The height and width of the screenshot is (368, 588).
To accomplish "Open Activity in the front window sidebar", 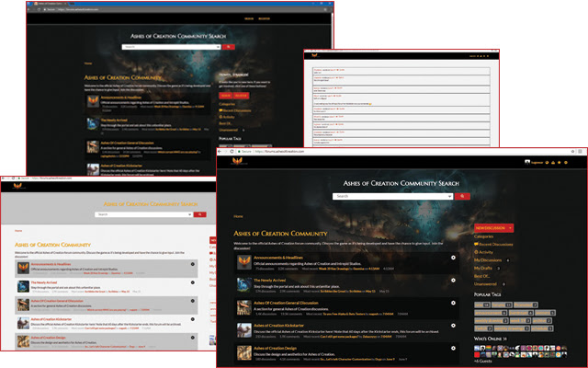I will coord(483,252).
